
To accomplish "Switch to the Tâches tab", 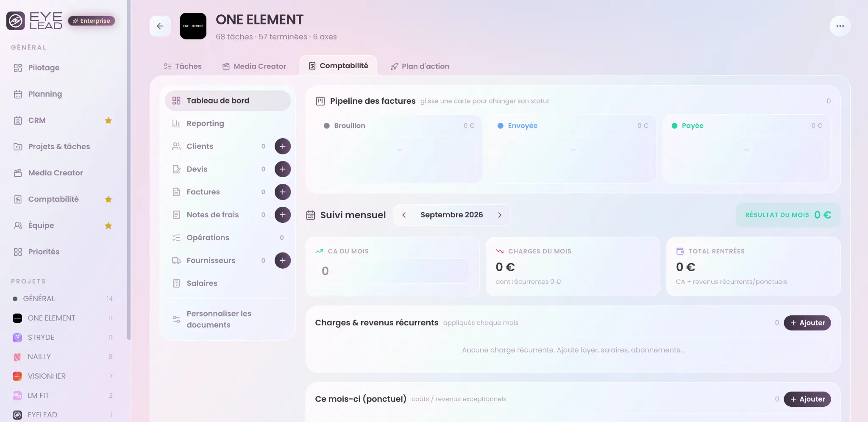I will point(183,66).
